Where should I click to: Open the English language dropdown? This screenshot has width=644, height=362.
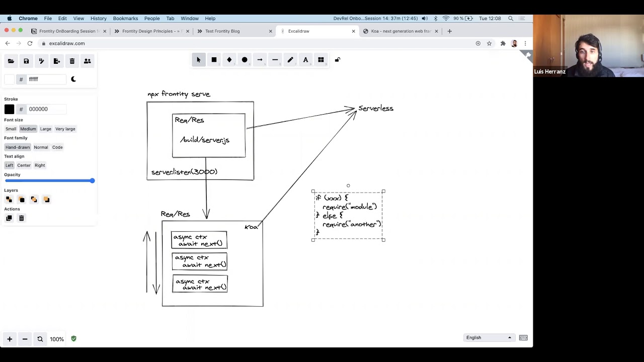488,338
